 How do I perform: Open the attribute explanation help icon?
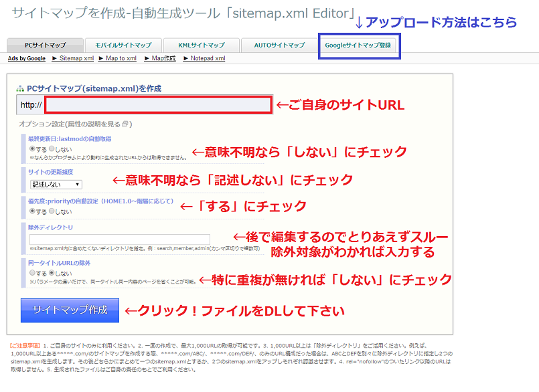125,124
